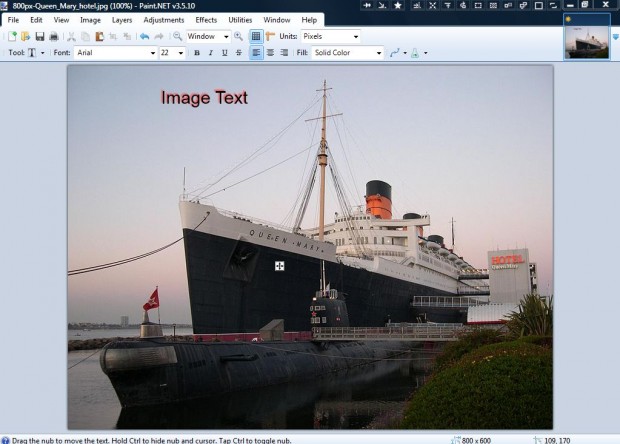Click the star icon in title bar
This screenshot has height=444, width=620.
coord(398,5)
